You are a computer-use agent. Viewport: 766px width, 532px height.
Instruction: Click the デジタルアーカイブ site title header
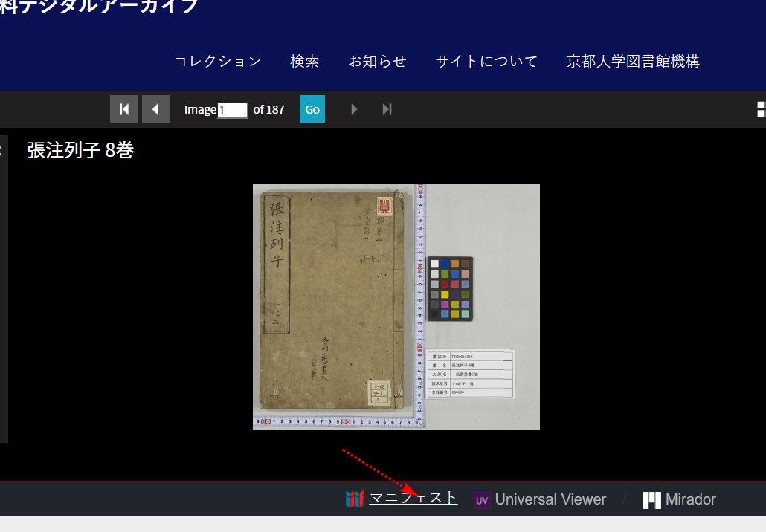click(99, 6)
